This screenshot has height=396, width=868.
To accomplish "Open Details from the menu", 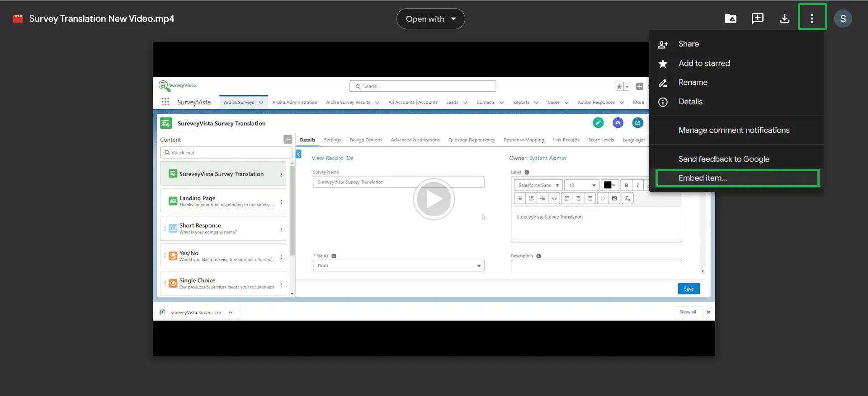I will pyautogui.click(x=736, y=102).
